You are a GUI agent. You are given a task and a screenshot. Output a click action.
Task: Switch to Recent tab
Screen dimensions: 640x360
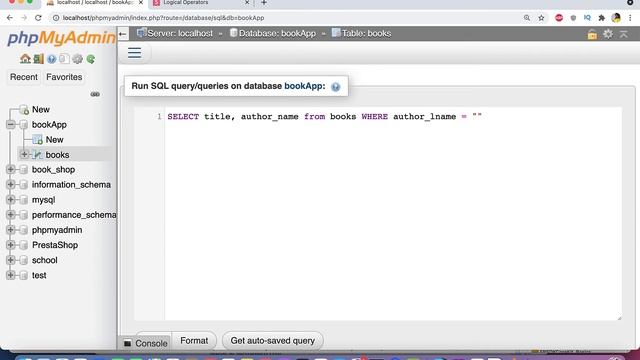[24, 77]
